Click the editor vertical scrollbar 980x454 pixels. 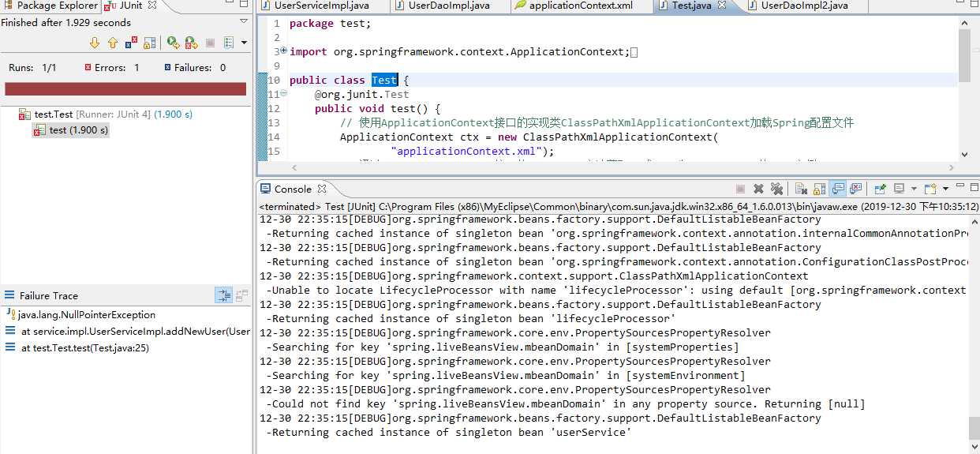point(964,88)
